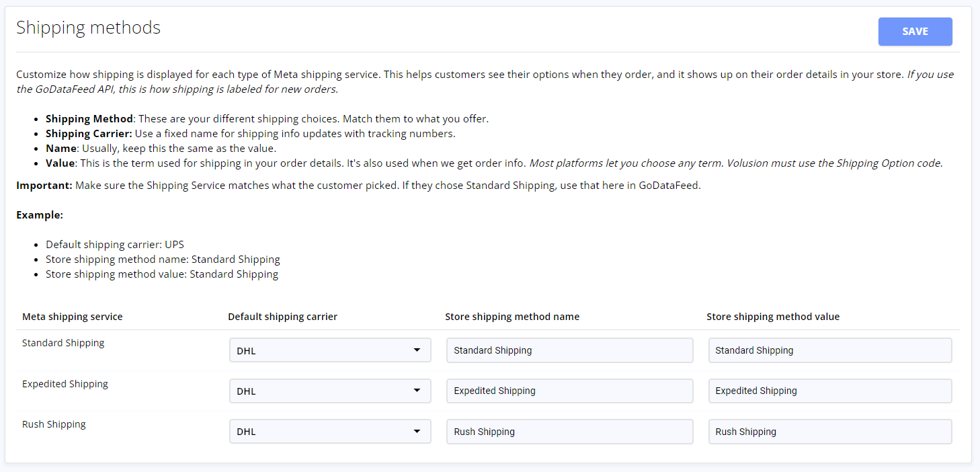
Task: Edit Expedited Shipping store method name field
Action: point(569,391)
